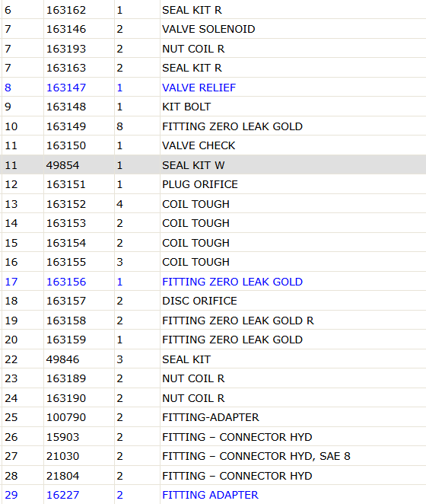Screen dimensions: 426x504
Task: Select the highlighted SEAL KIT W row
Action: pos(214,165)
